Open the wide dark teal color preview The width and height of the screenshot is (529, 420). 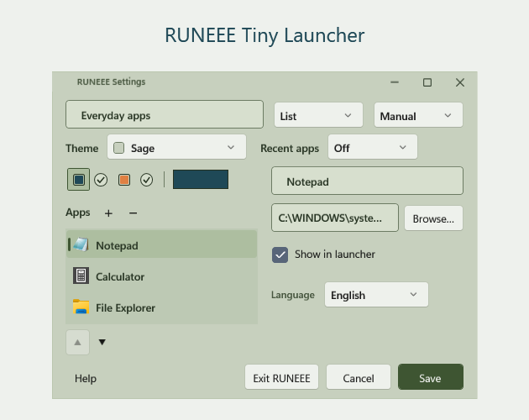pyautogui.click(x=201, y=179)
